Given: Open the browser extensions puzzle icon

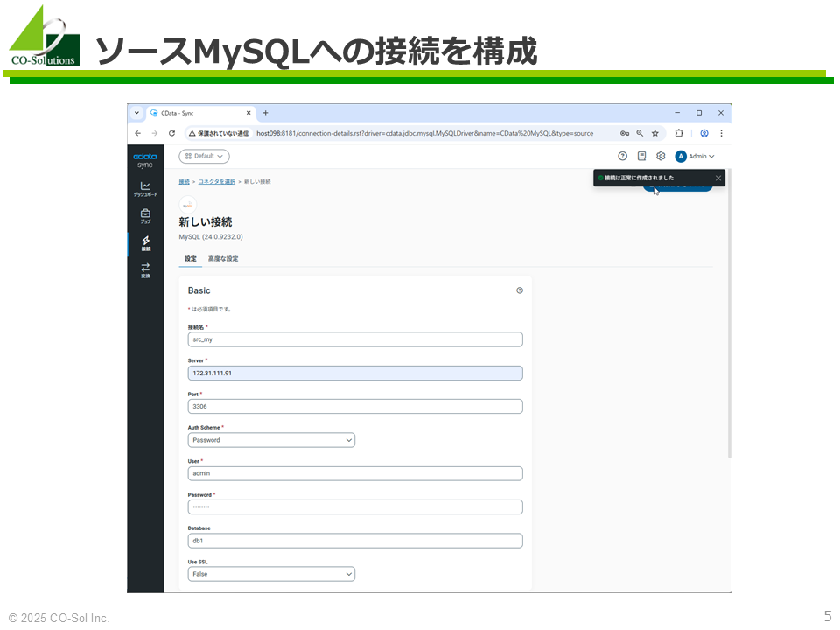Looking at the screenshot, I should click(x=679, y=133).
